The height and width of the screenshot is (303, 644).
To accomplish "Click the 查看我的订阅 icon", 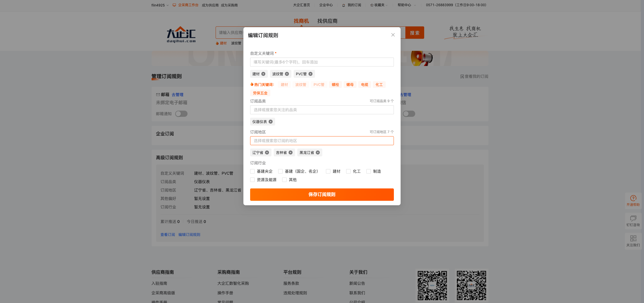I will (x=462, y=76).
